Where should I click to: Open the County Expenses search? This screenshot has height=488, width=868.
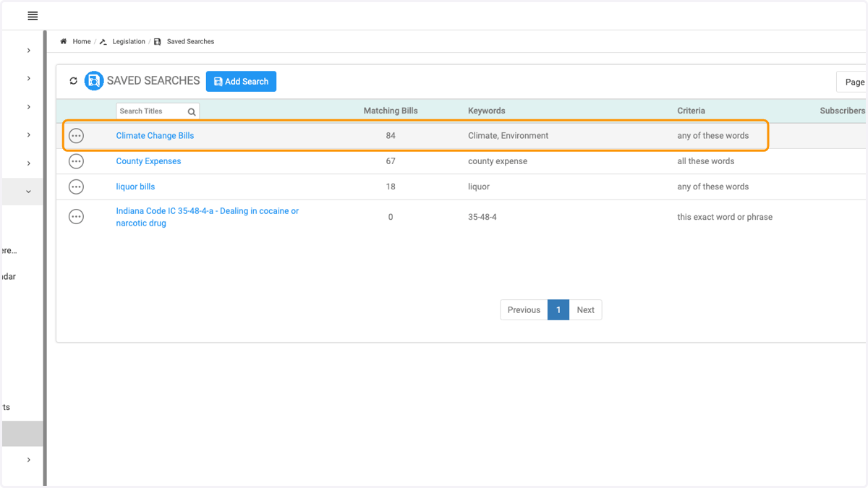tap(148, 161)
